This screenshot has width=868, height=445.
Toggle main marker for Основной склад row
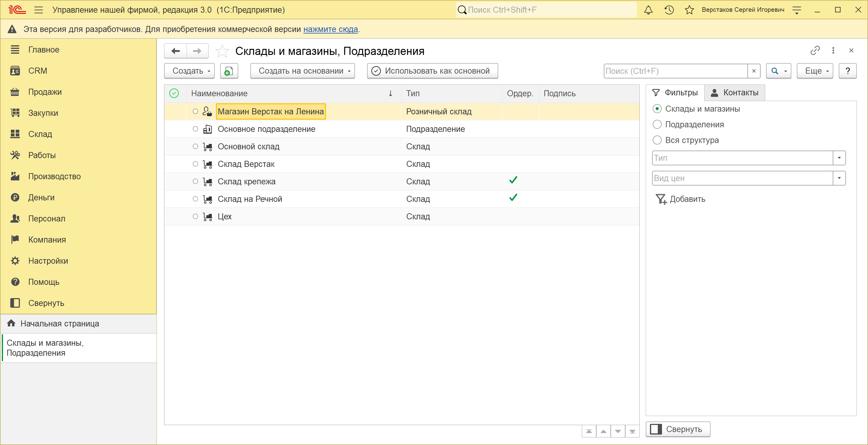point(195,146)
